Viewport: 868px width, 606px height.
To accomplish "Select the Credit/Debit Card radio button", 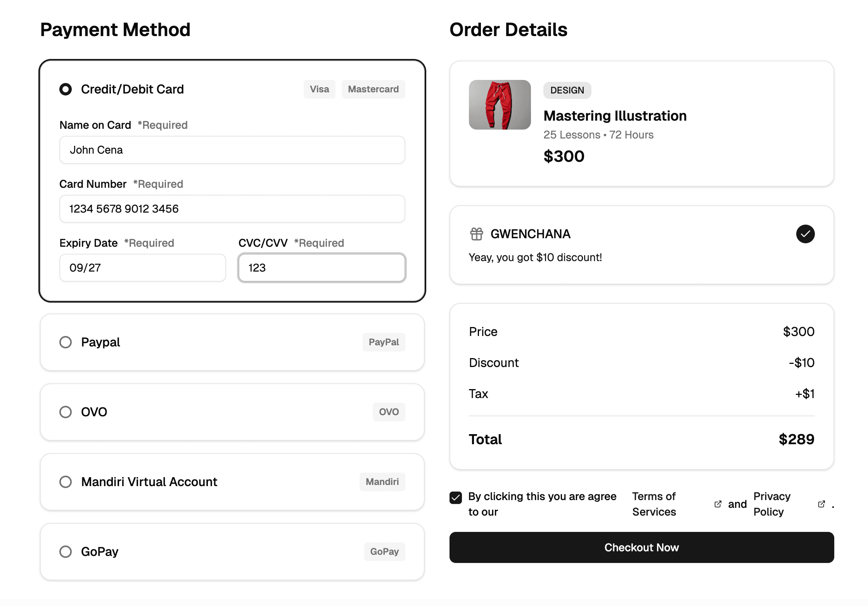I will [x=66, y=89].
